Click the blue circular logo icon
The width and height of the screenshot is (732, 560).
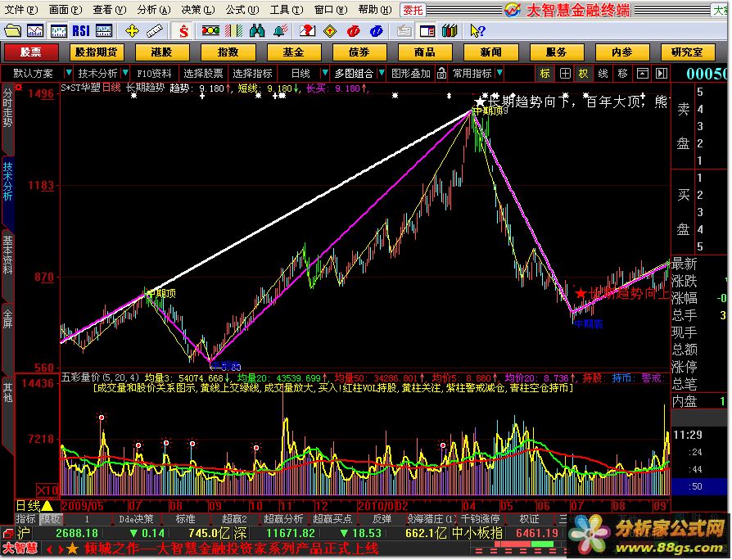[x=377, y=31]
